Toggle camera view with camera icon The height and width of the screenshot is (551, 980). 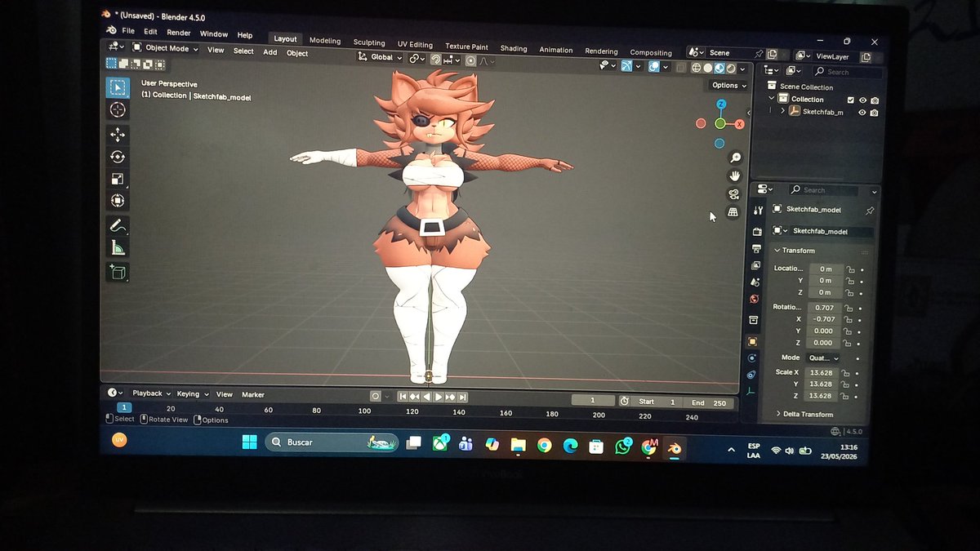733,193
